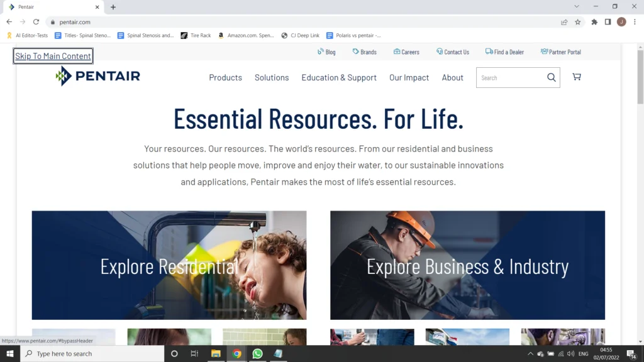Open Task View on taskbar

195,353
